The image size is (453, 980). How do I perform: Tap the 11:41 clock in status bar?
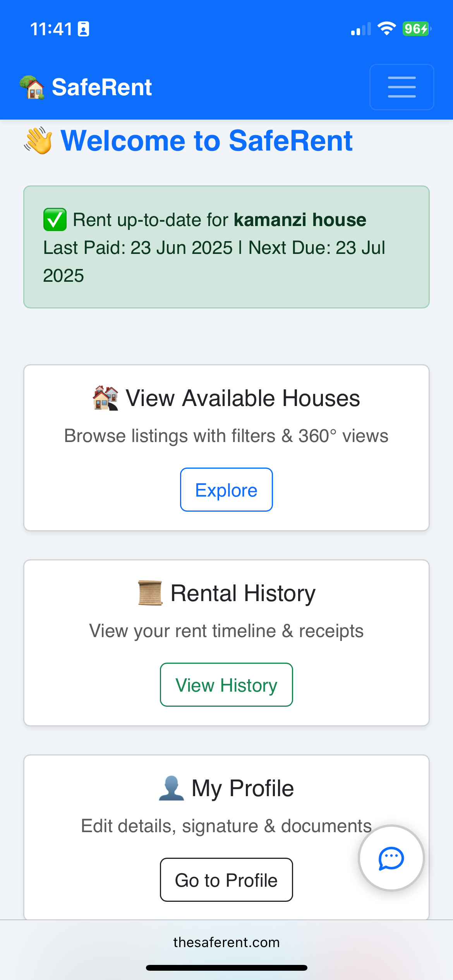51,29
